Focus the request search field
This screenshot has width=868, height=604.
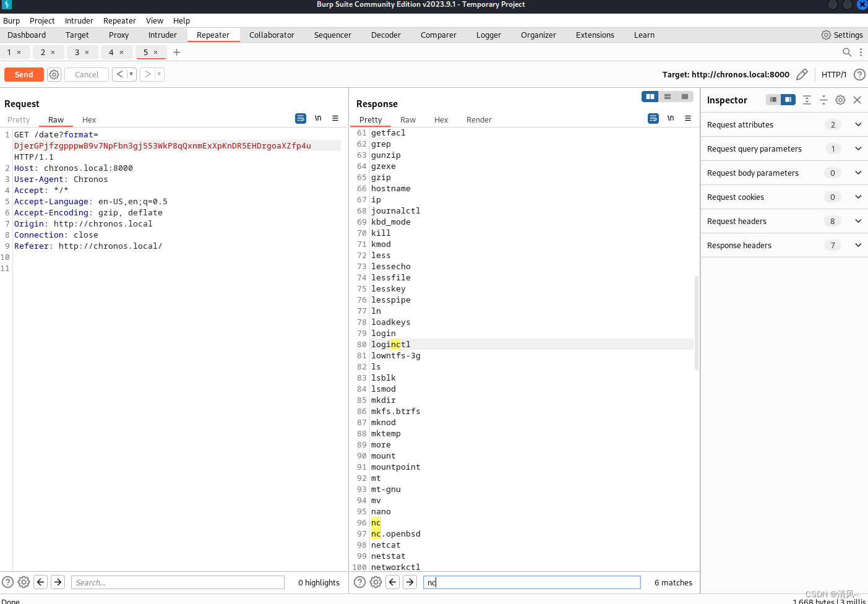point(178,582)
